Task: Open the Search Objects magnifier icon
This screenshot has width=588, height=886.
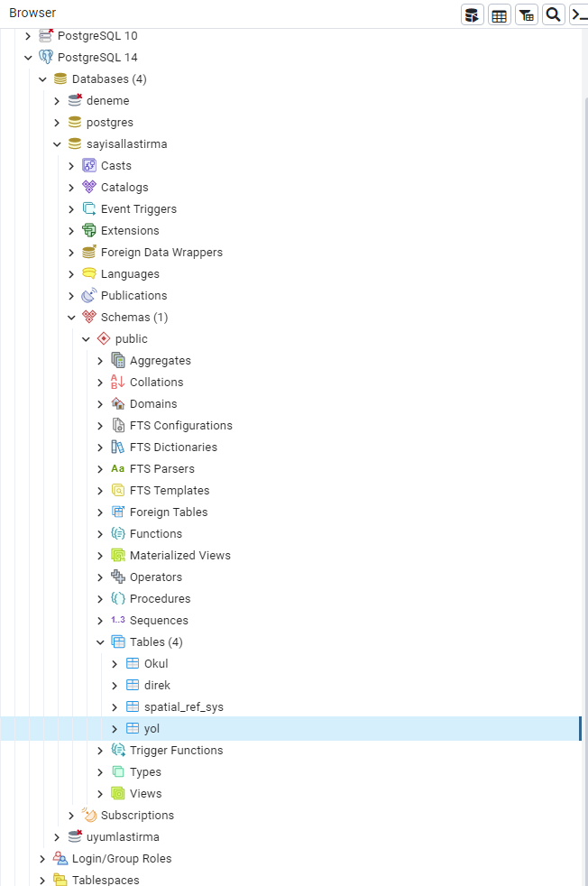Action: point(554,14)
